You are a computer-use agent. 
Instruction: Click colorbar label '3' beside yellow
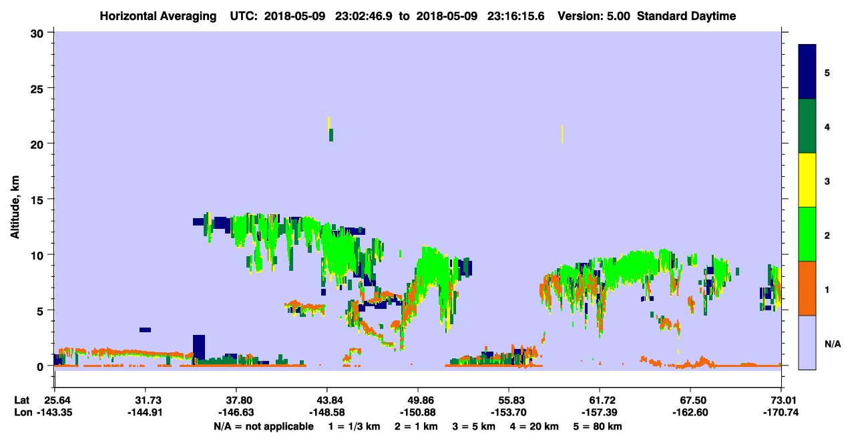(x=827, y=181)
